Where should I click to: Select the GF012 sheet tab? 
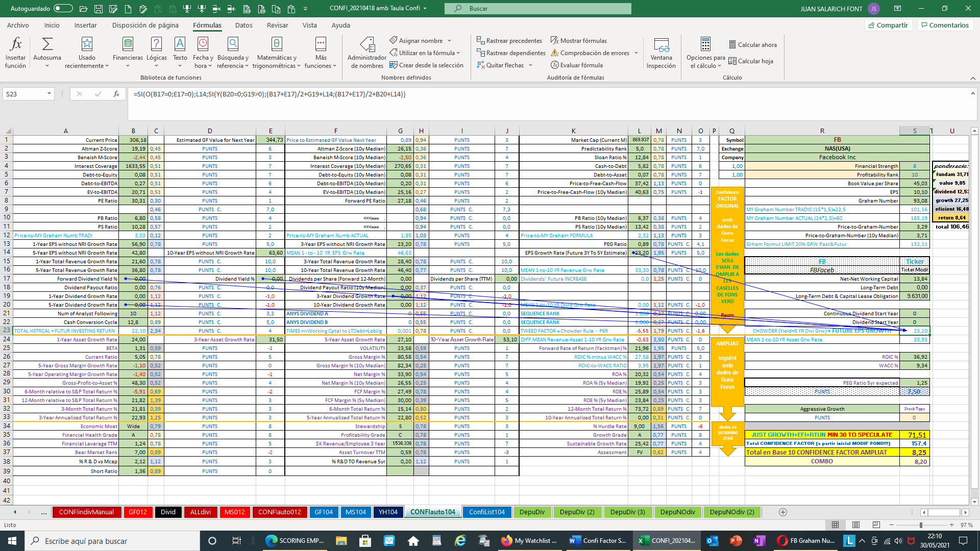point(138,512)
